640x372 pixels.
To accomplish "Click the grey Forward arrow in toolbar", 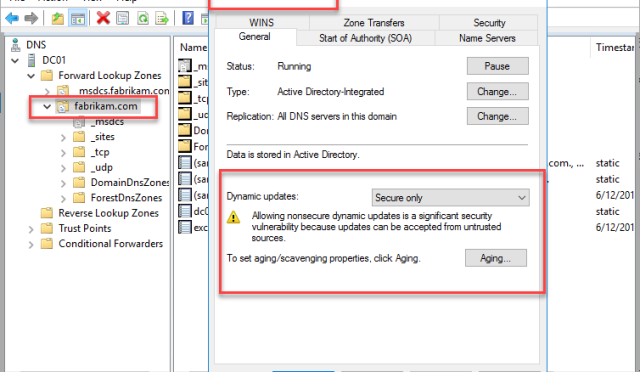I will click(31, 18).
